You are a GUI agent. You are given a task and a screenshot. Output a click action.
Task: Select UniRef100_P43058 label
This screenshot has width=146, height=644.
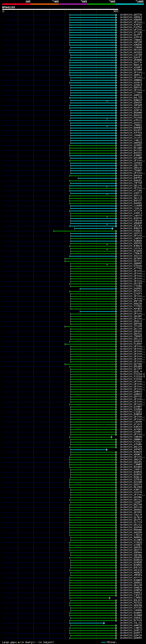[131, 118]
